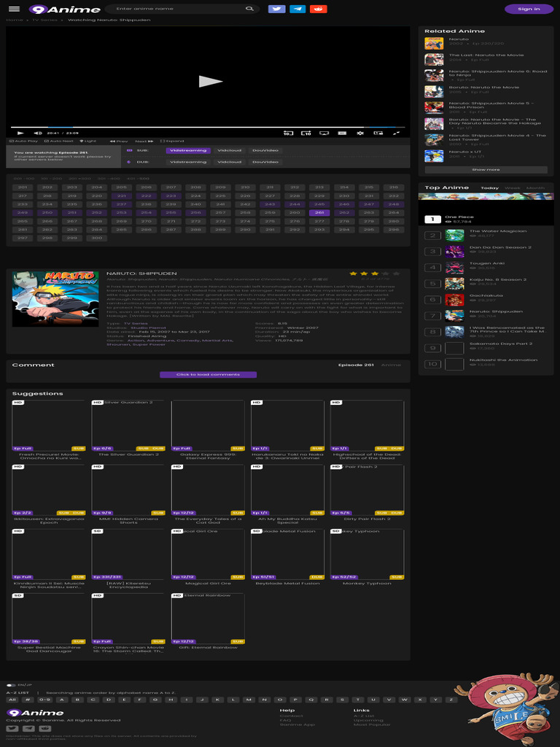Screen dimensions: 560x747
Task: Open Studio Pierrot link
Action: coord(149,328)
